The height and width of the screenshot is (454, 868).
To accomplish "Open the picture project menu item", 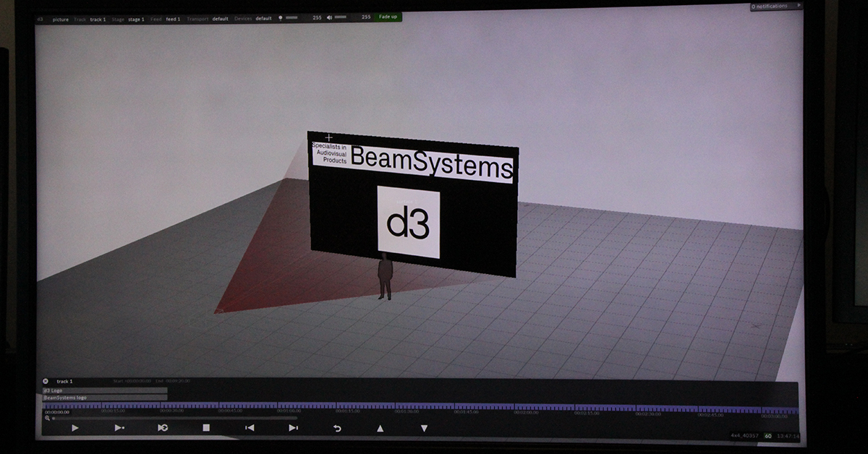I will (x=61, y=20).
